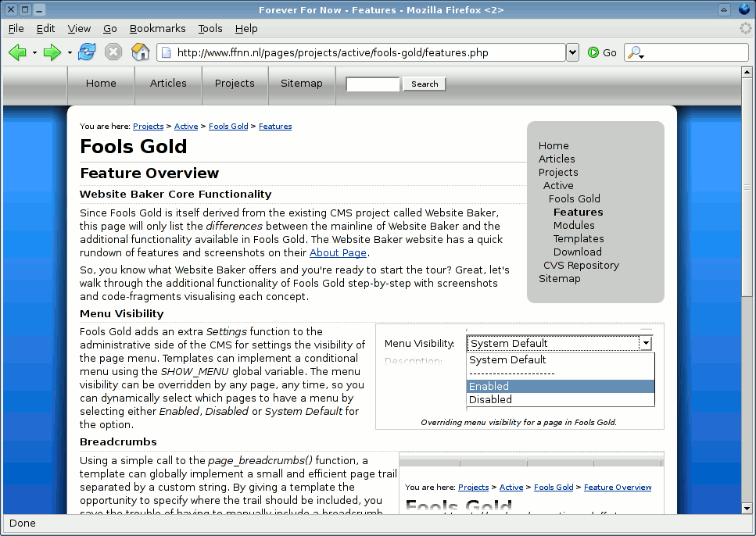
Task: Focus the site search text field
Action: 373,84
